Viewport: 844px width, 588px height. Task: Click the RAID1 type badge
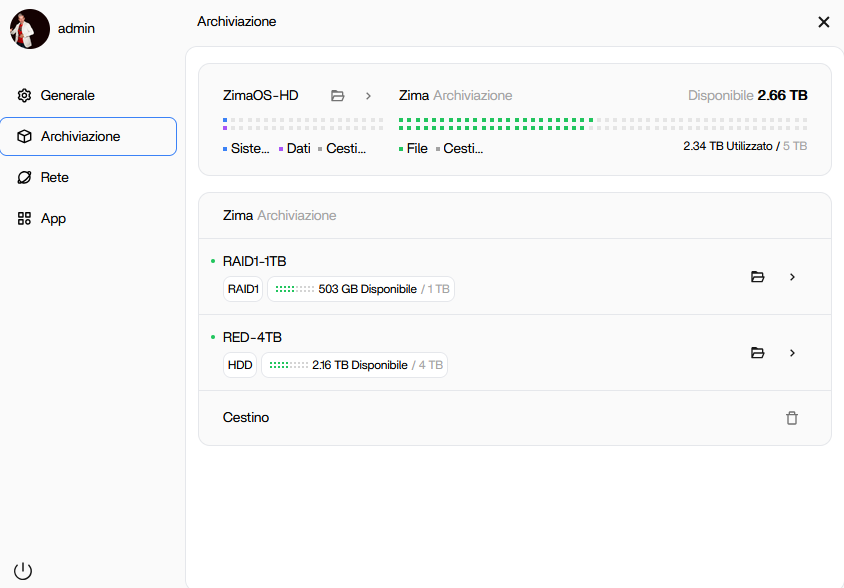coord(243,289)
